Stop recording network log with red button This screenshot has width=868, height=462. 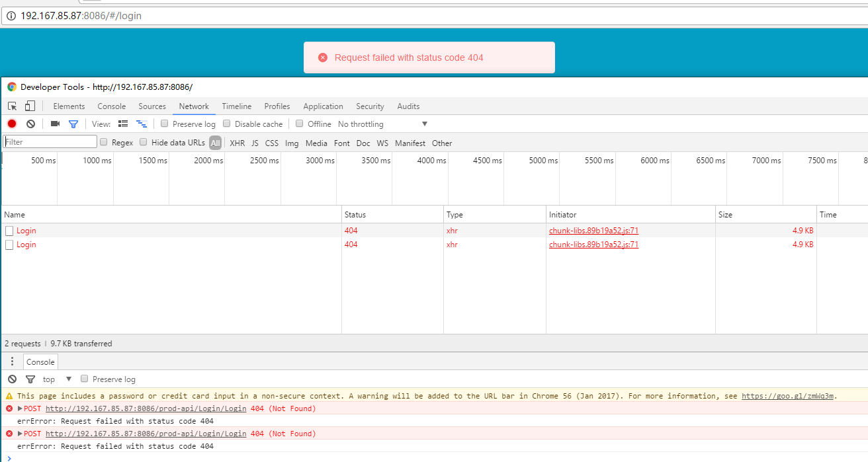tap(12, 124)
